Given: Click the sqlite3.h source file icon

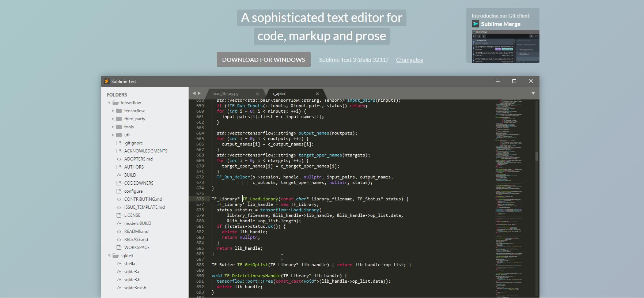Looking at the screenshot, I should [x=119, y=280].
